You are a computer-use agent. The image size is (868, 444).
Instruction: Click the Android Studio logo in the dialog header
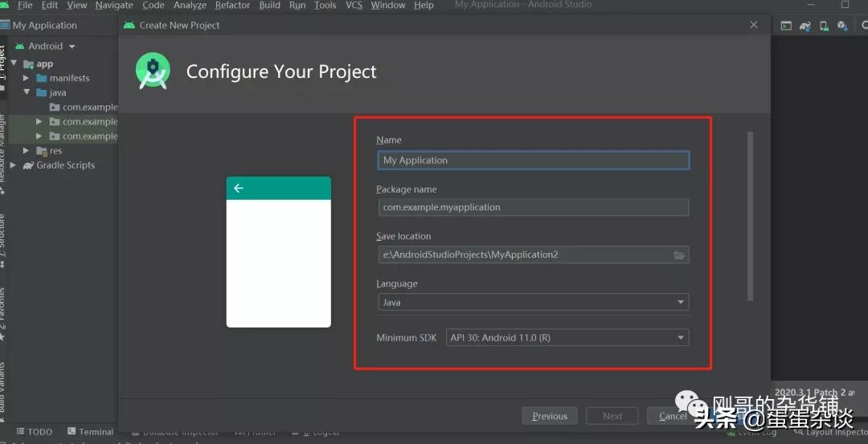click(x=153, y=71)
